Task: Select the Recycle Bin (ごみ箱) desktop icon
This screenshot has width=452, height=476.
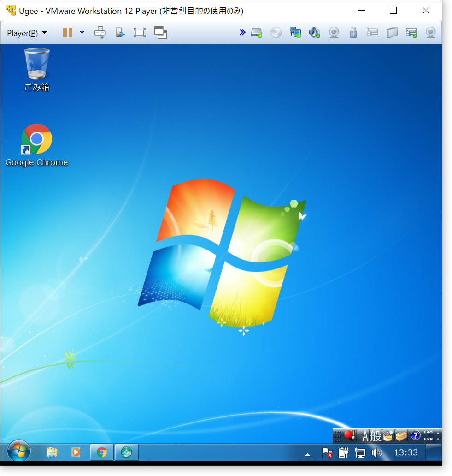Action: click(x=37, y=70)
